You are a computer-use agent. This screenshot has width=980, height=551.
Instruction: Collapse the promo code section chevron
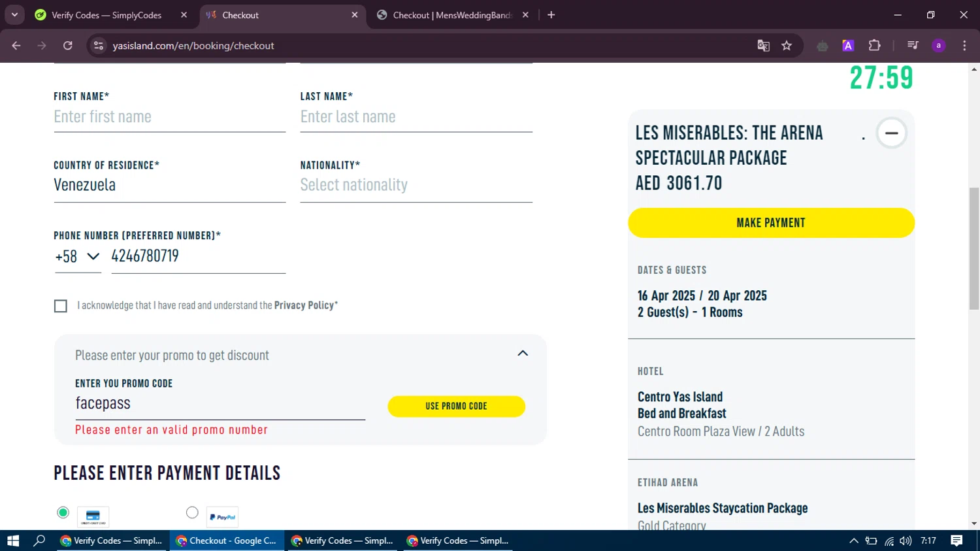(523, 353)
